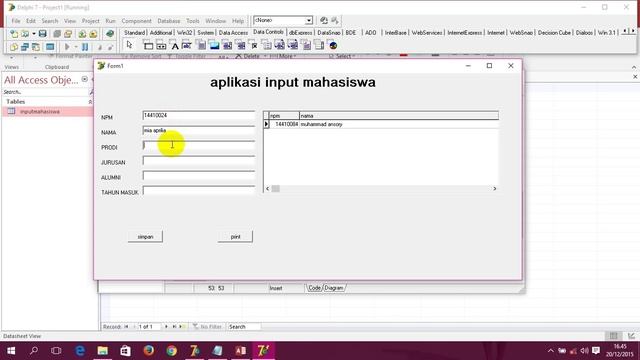Viewport: 640px width, 360px height.
Task: Select the DBNavigator component icon
Action: [161, 45]
